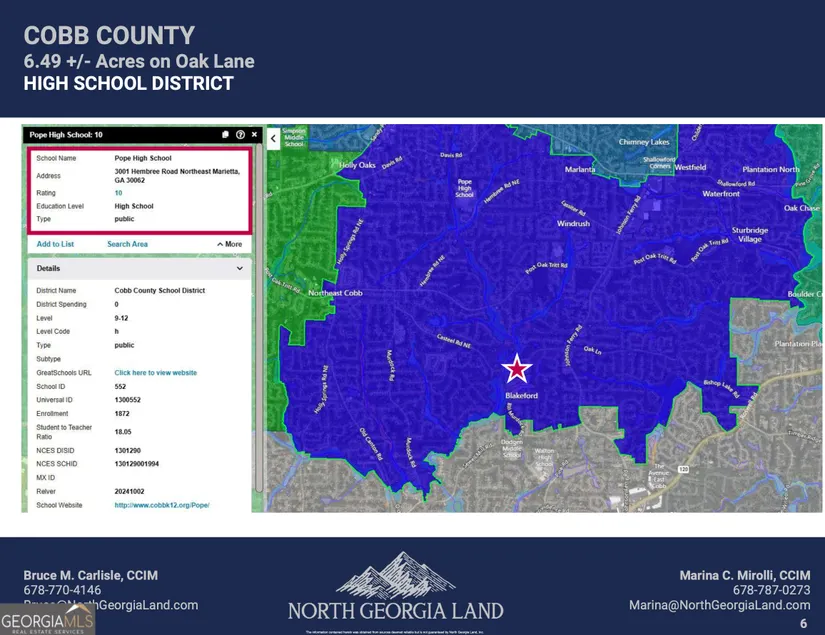Open help via the question mark icon

(x=240, y=134)
